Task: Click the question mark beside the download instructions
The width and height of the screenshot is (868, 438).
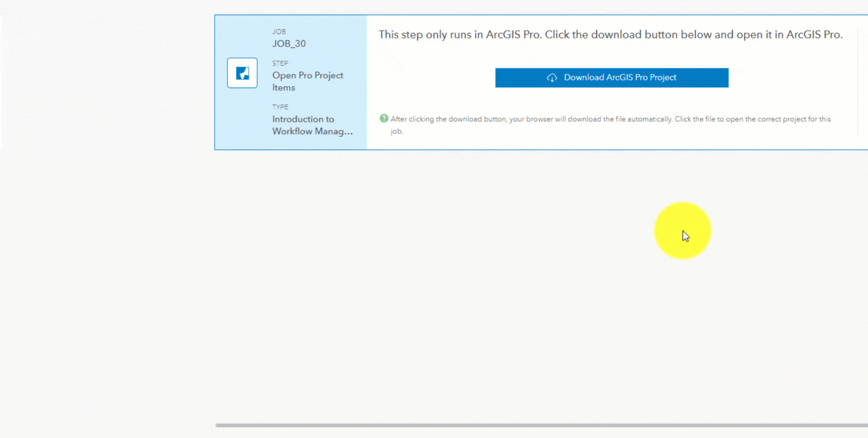Action: 383,118
